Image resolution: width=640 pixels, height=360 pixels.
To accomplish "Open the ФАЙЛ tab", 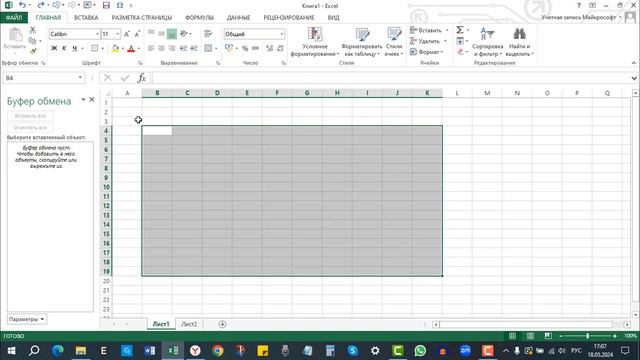I will [14, 18].
